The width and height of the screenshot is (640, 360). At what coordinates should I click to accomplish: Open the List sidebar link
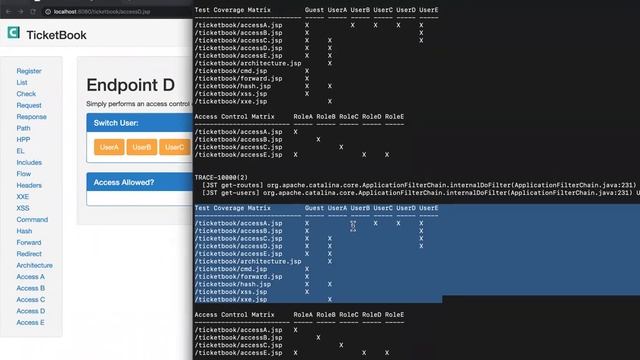tap(22, 82)
